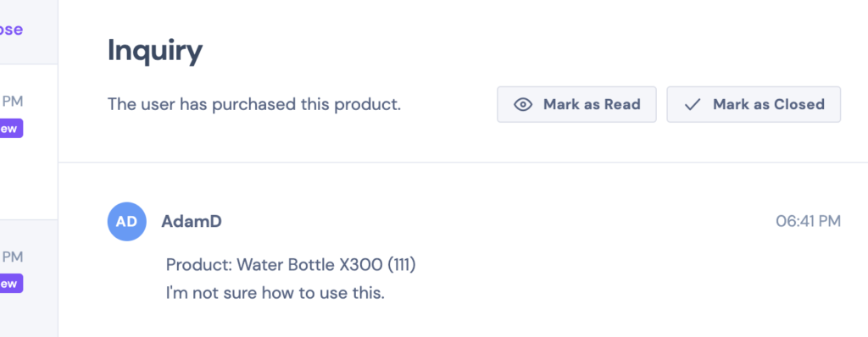Viewport: 868px width, 337px height.
Task: Select the lower New badge in the sidebar list
Action: coord(11,284)
